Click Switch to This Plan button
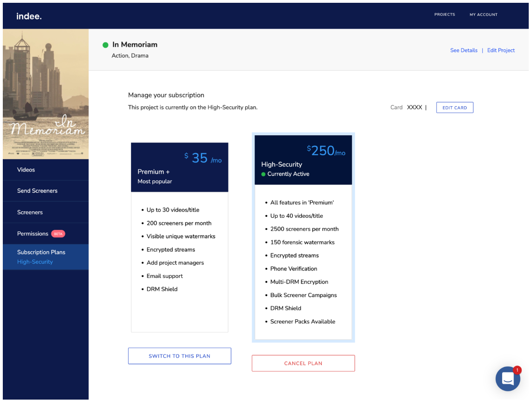 (180, 356)
